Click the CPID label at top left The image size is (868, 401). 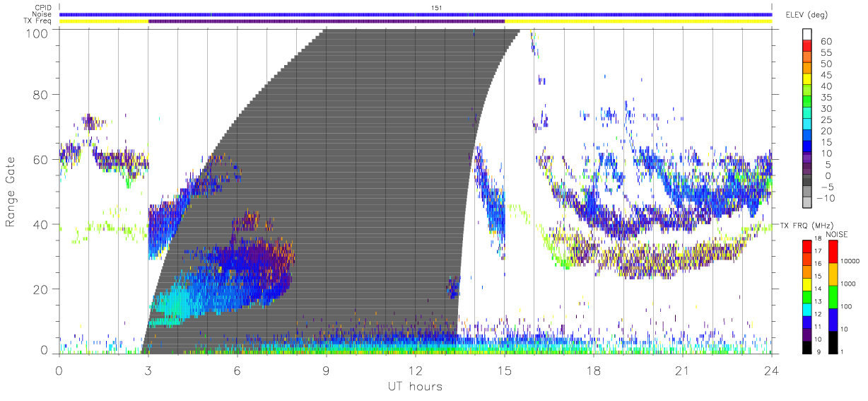pyautogui.click(x=43, y=7)
